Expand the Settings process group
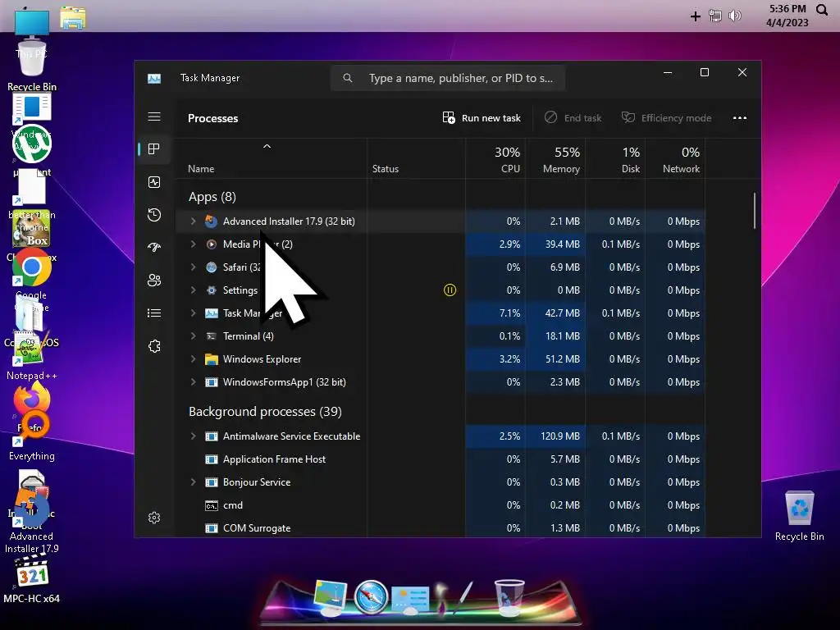 [194, 290]
